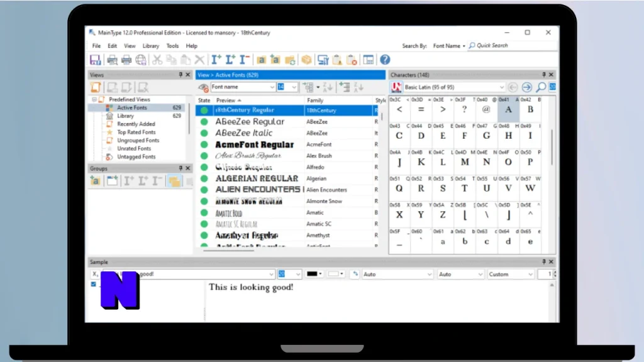
Task: Open the Edit menu
Action: point(112,46)
